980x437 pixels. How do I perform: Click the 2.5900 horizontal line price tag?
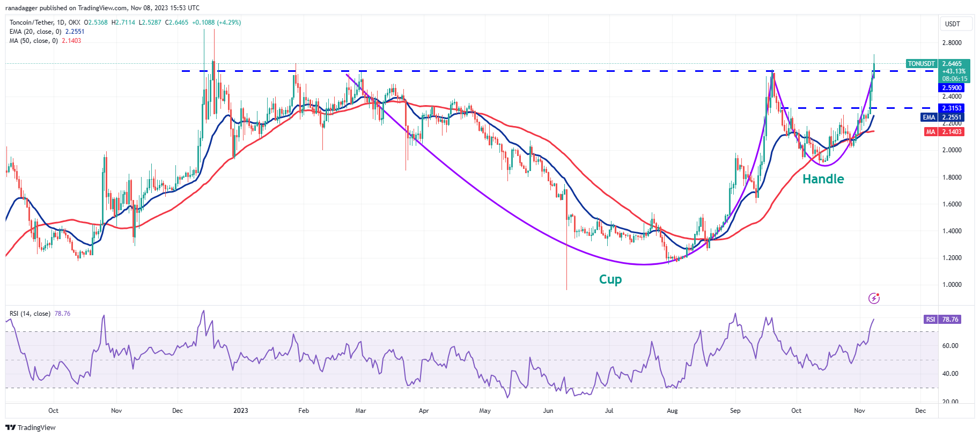coord(951,88)
